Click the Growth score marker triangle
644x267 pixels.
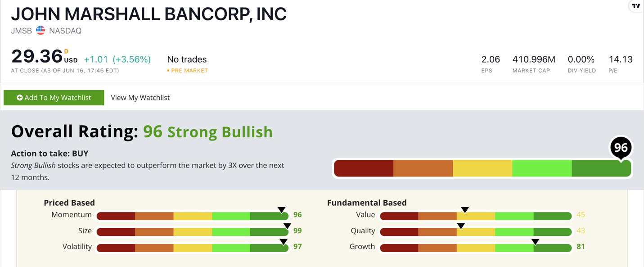[535, 242]
